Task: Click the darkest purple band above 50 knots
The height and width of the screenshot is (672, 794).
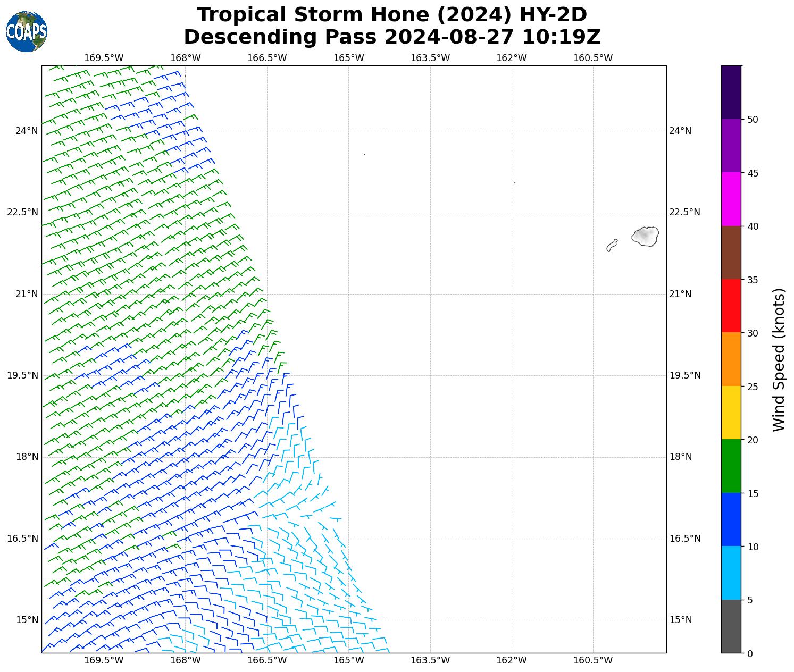Action: tap(731, 92)
